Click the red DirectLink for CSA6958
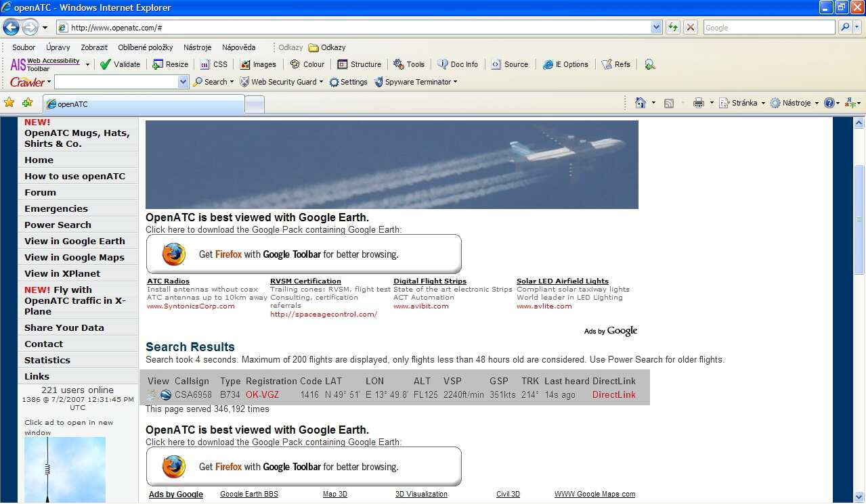 pyautogui.click(x=614, y=395)
